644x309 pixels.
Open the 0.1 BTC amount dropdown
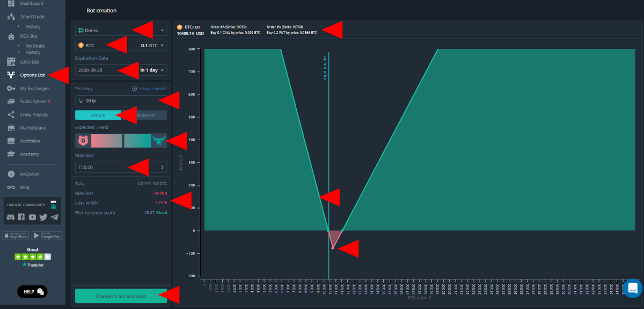(x=153, y=46)
